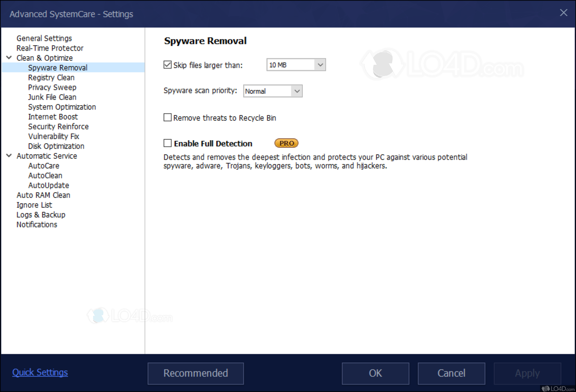
Task: Select General Settings category
Action: coord(44,38)
